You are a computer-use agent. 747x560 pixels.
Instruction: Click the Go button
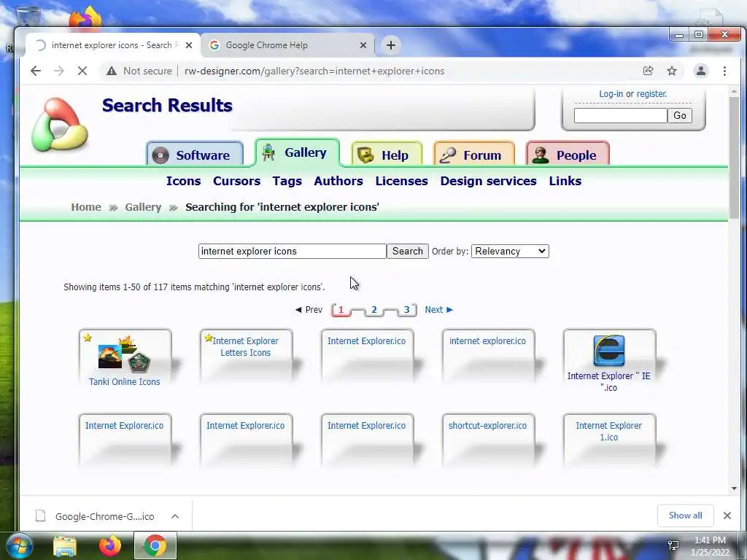(680, 115)
